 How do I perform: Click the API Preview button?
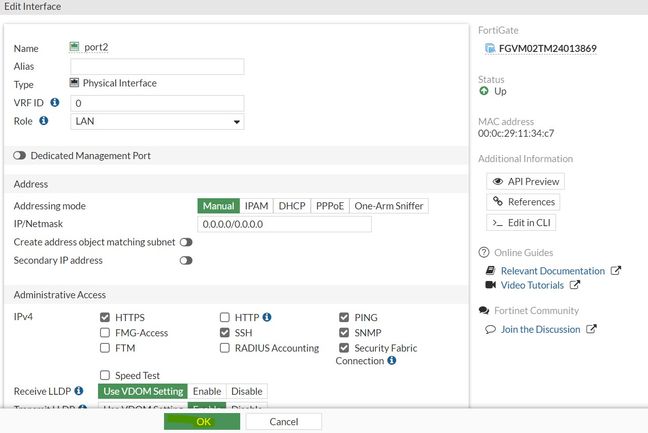pyautogui.click(x=524, y=181)
